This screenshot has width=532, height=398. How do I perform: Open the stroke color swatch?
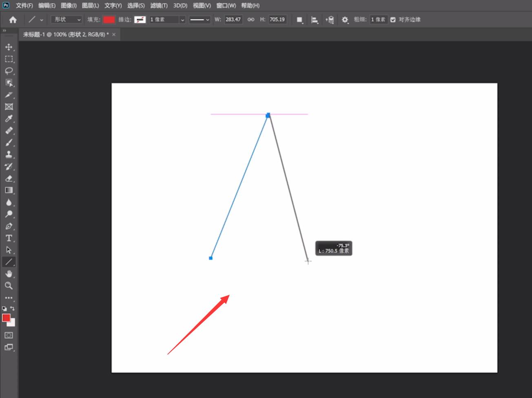140,20
